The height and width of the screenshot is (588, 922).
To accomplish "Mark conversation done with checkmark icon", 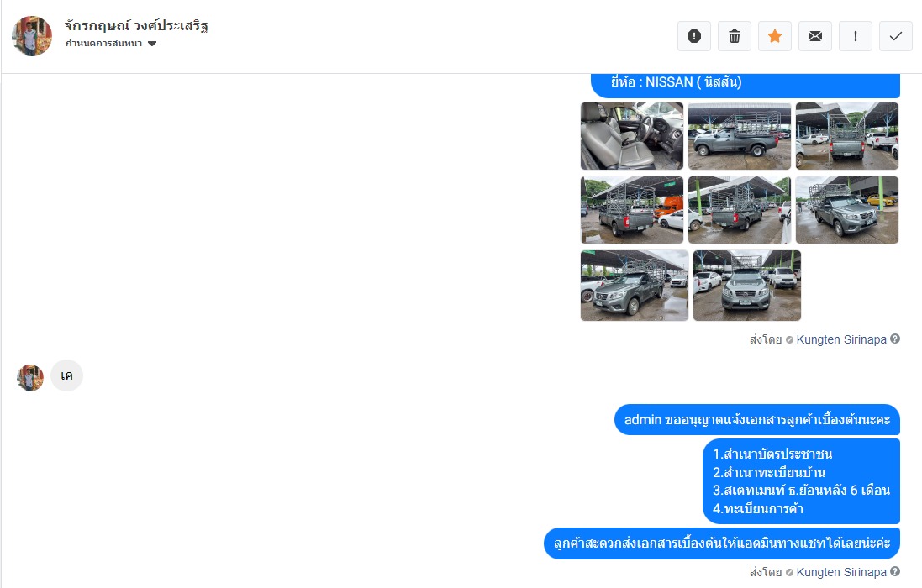I will point(896,36).
